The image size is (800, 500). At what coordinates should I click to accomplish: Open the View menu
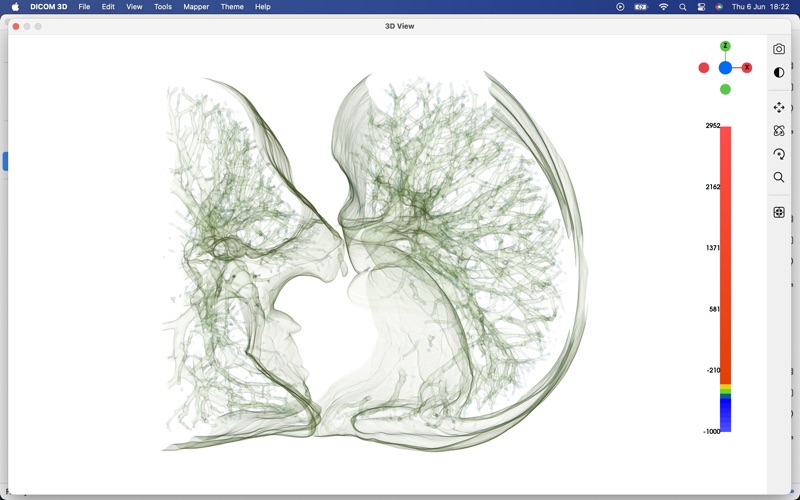coord(134,7)
